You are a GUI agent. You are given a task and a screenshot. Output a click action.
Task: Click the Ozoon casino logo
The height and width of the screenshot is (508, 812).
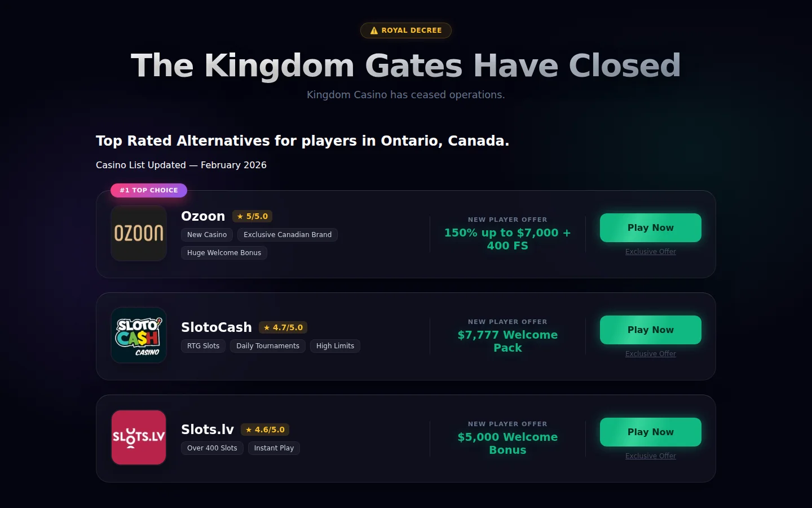(139, 233)
